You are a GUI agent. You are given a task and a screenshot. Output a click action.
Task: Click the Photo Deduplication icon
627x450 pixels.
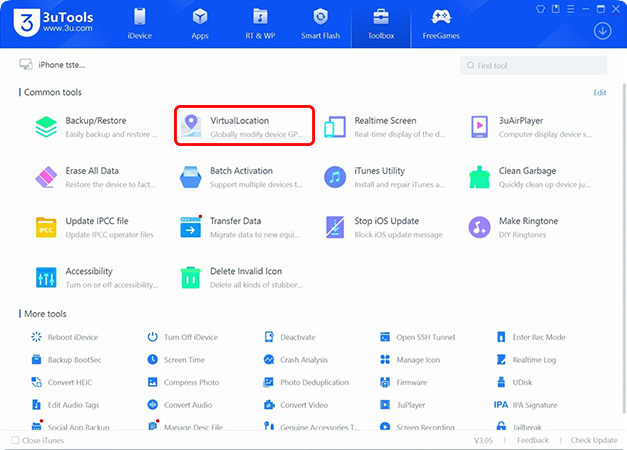[268, 382]
